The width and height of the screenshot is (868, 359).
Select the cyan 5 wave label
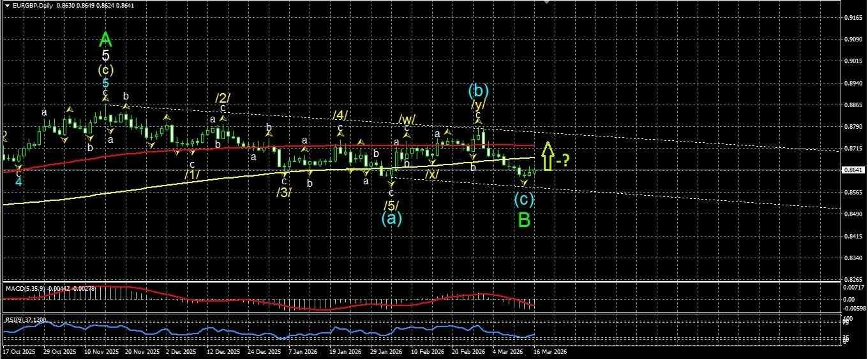106,83
